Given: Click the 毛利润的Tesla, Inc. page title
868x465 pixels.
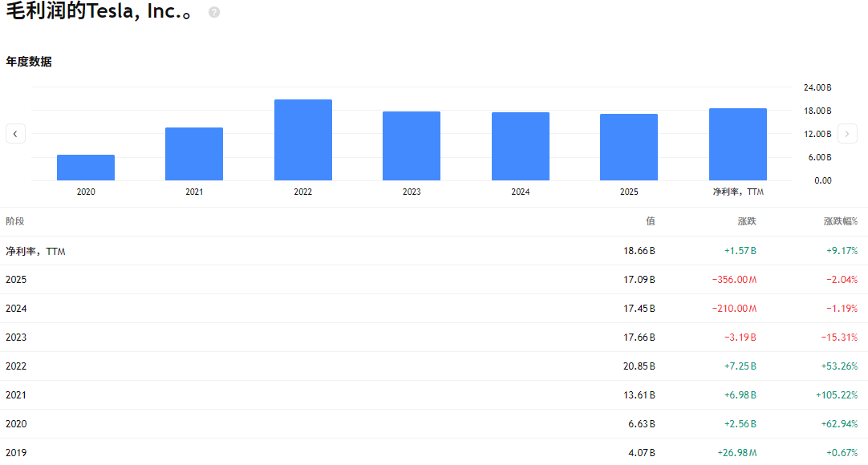Looking at the screenshot, I should 99,11.
